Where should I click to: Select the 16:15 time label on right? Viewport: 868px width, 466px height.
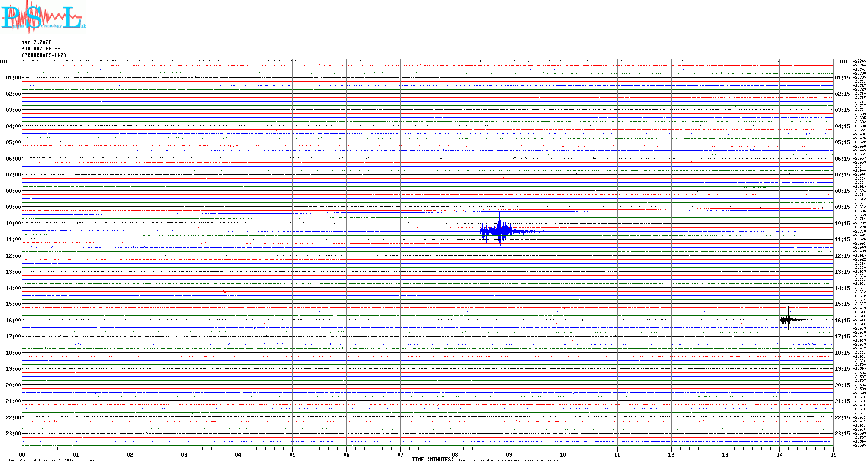[842, 321]
